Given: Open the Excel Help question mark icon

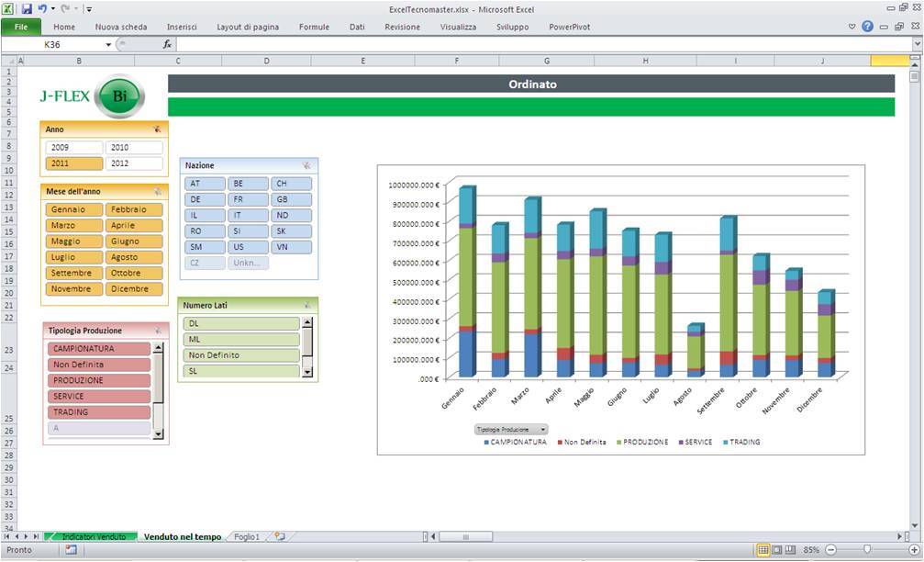Looking at the screenshot, I should [867, 27].
